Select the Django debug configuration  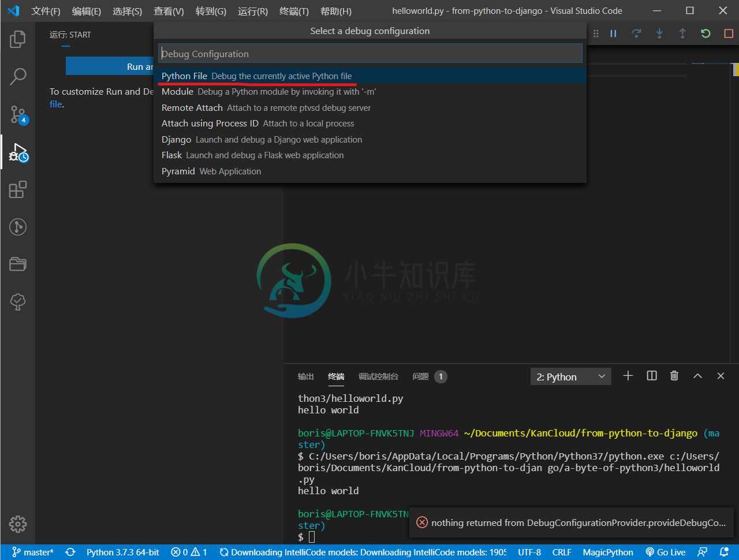pos(370,140)
